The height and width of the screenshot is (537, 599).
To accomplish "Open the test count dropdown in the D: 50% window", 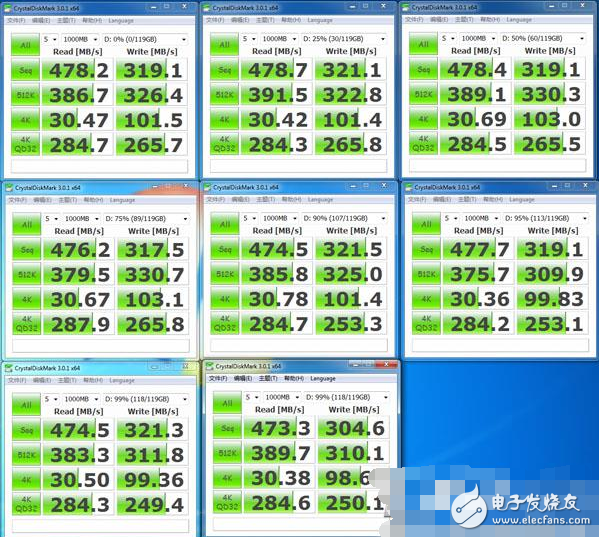I will tap(448, 38).
